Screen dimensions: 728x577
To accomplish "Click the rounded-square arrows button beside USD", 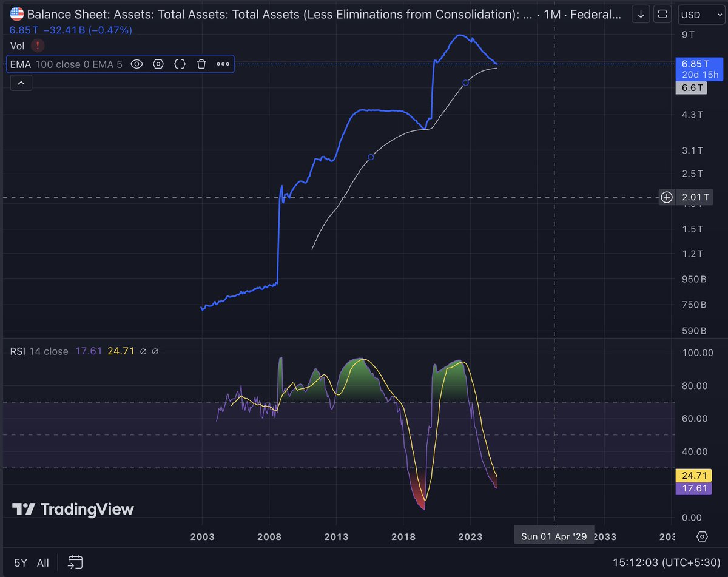I will [663, 14].
